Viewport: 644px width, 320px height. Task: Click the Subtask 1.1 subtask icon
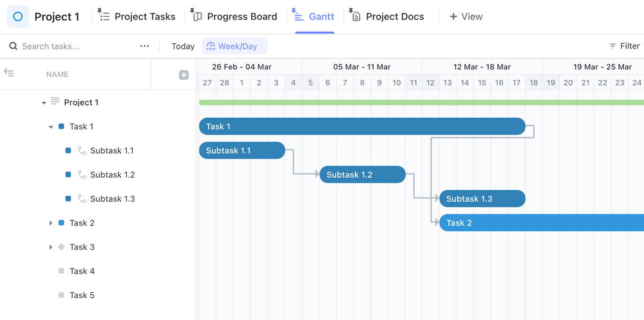[x=82, y=151]
